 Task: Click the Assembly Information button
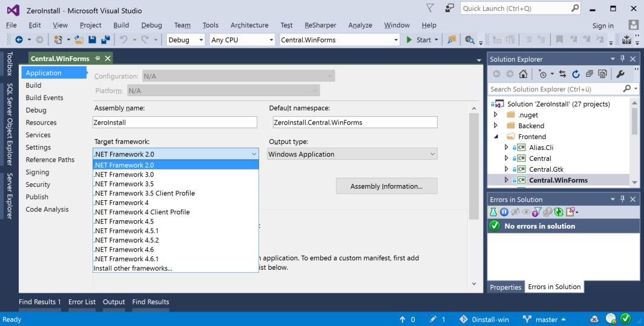point(387,186)
